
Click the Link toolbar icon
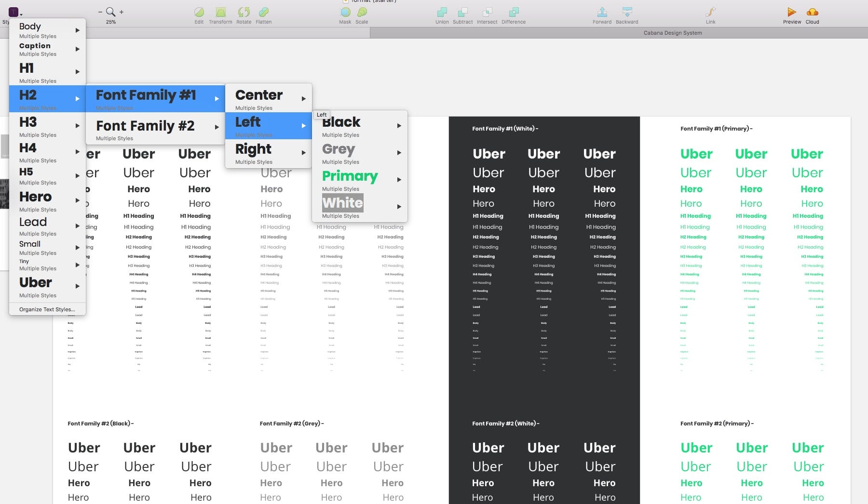pyautogui.click(x=710, y=12)
